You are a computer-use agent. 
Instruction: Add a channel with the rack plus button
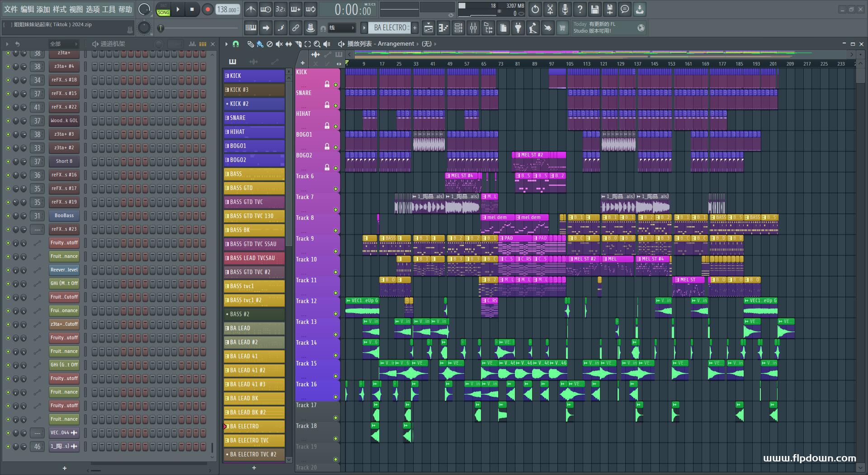tap(64, 468)
